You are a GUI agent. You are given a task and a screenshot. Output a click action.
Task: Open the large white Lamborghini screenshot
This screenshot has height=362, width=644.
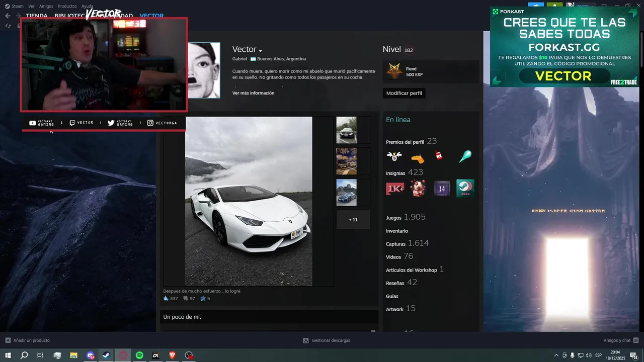click(x=249, y=201)
